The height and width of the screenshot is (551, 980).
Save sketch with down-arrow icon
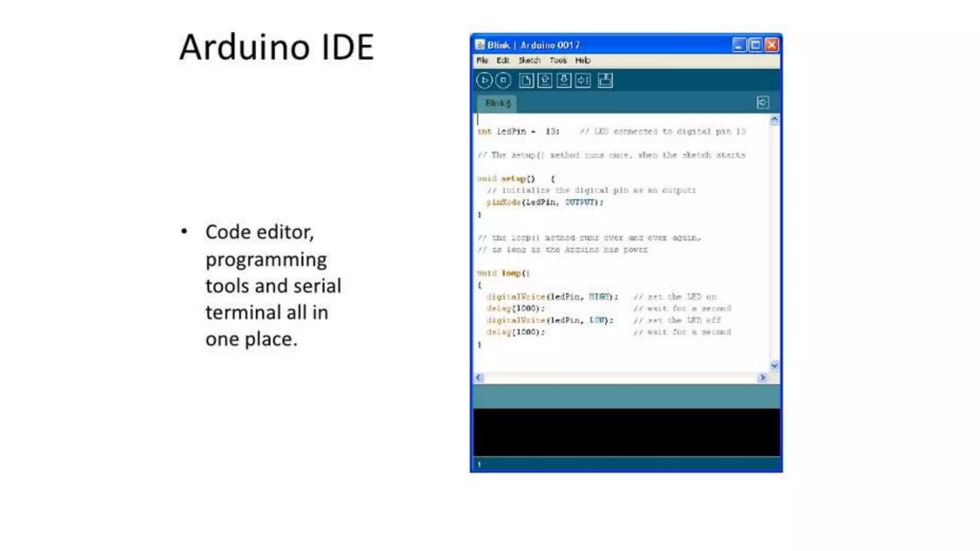(564, 80)
